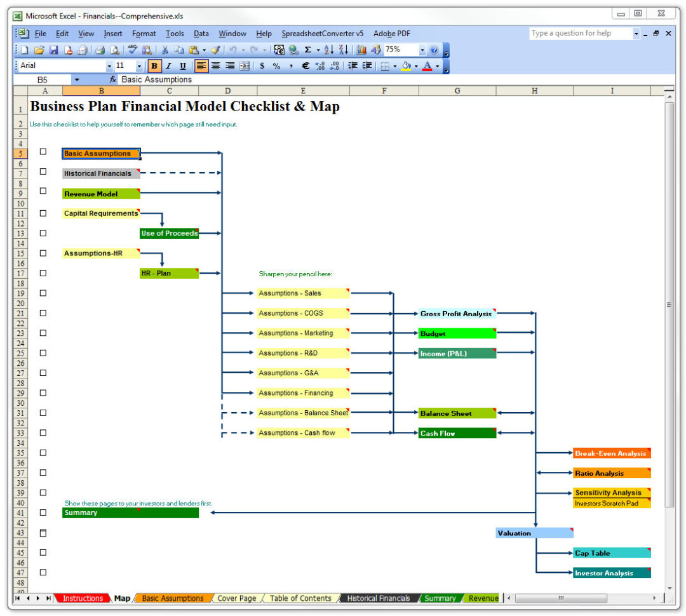Select the Format Painter
This screenshot has width=686, height=616.
[216, 49]
